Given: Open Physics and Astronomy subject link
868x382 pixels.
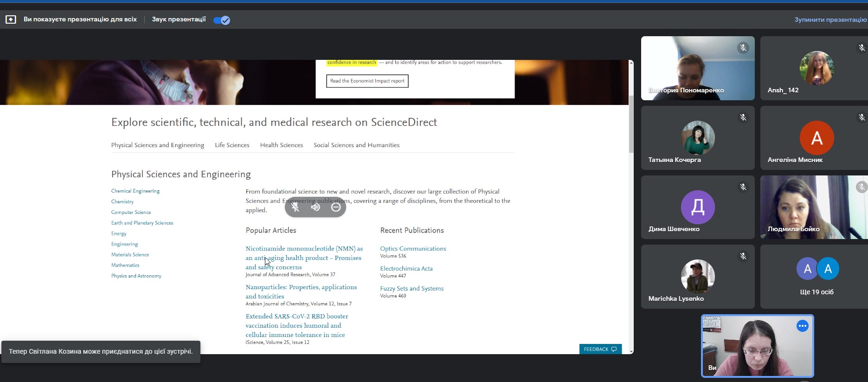Looking at the screenshot, I should (x=136, y=276).
